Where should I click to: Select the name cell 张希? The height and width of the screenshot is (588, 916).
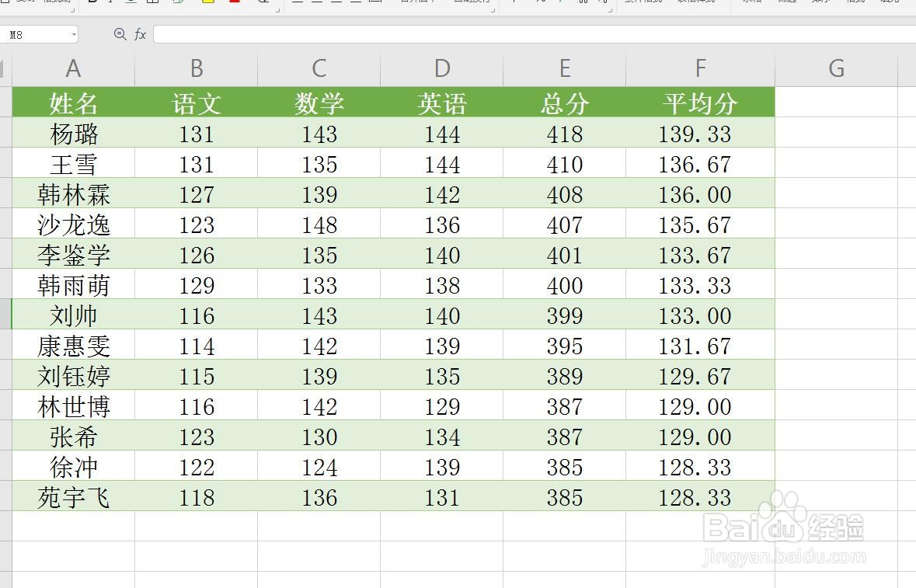click(x=74, y=437)
